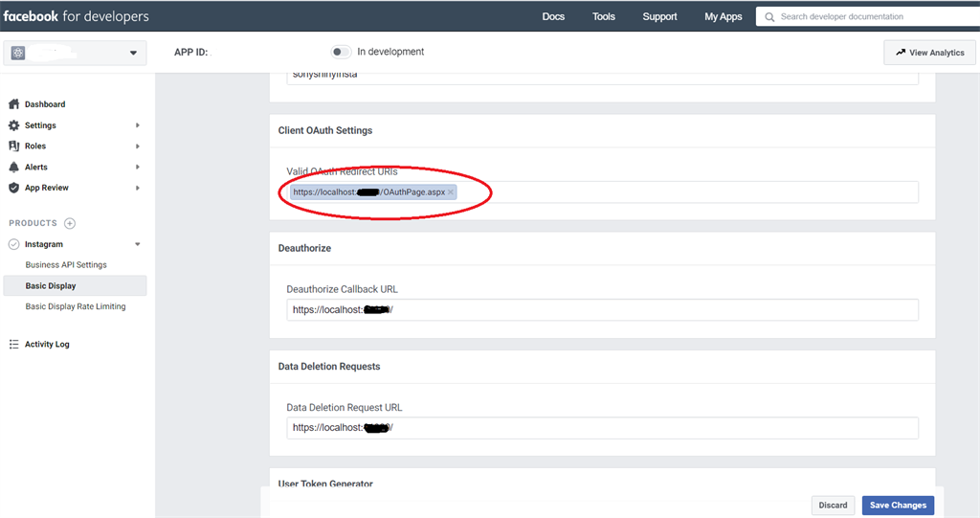Open Basic Display Rate Limiting
This screenshot has height=518, width=980.
76,306
